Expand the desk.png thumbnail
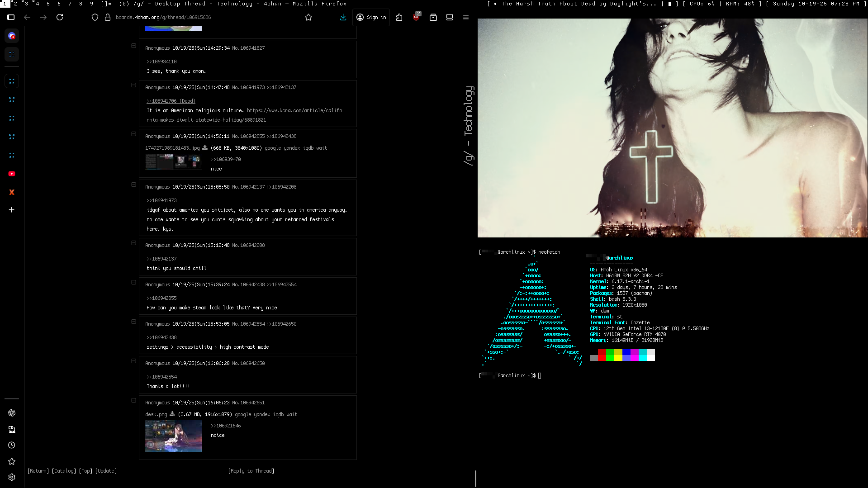 click(173, 436)
